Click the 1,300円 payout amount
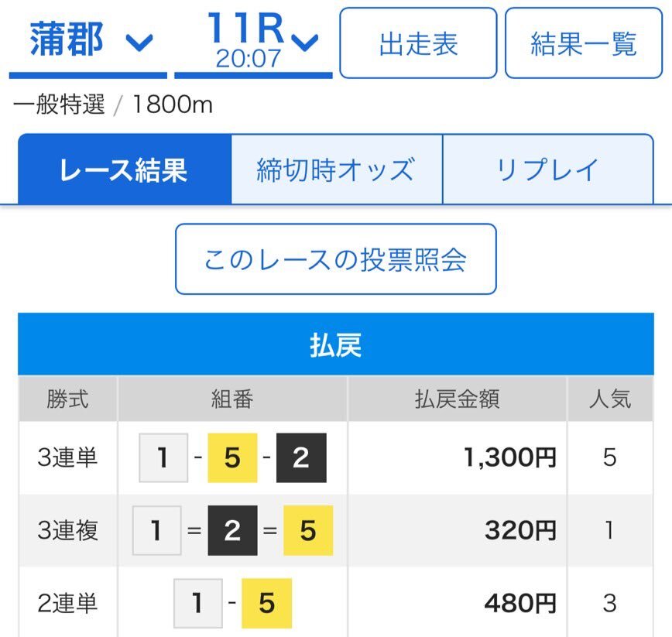Screen dimensions: 672x637 click(511, 458)
